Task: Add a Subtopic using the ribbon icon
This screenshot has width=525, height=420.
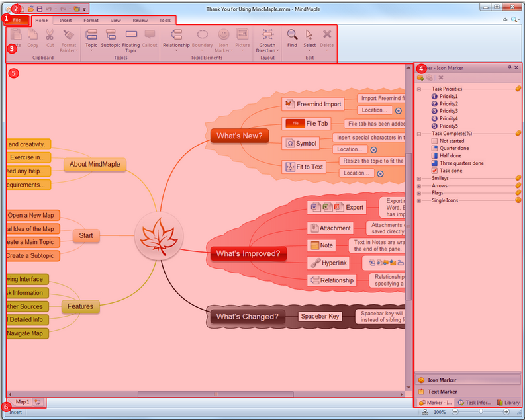Action: tap(111, 35)
